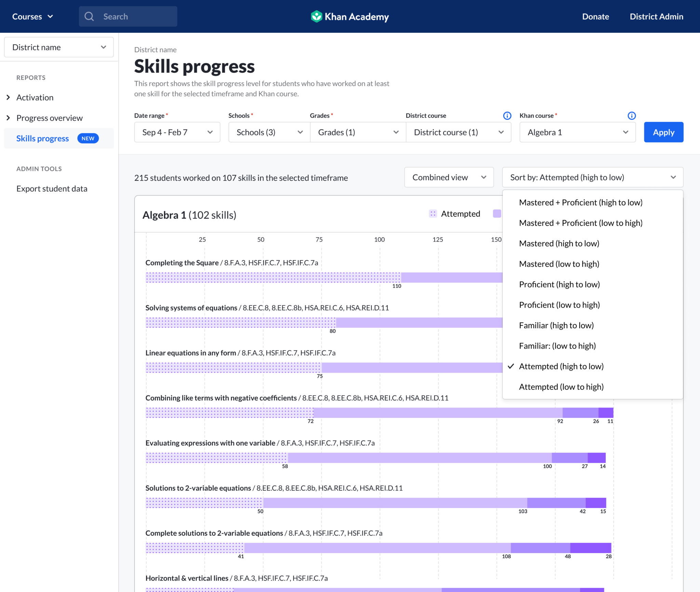Pick Familiar (high to low) sort option
Viewport: 700px width, 592px height.
(556, 326)
